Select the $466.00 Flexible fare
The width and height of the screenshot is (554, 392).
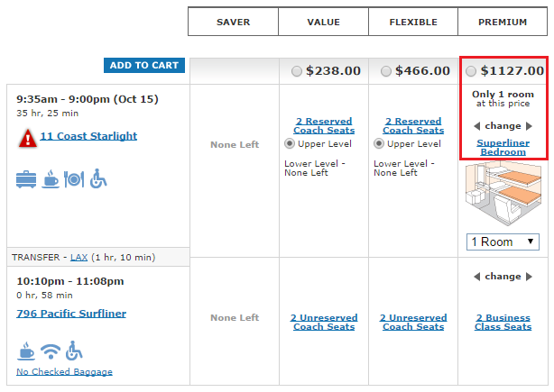(x=387, y=71)
